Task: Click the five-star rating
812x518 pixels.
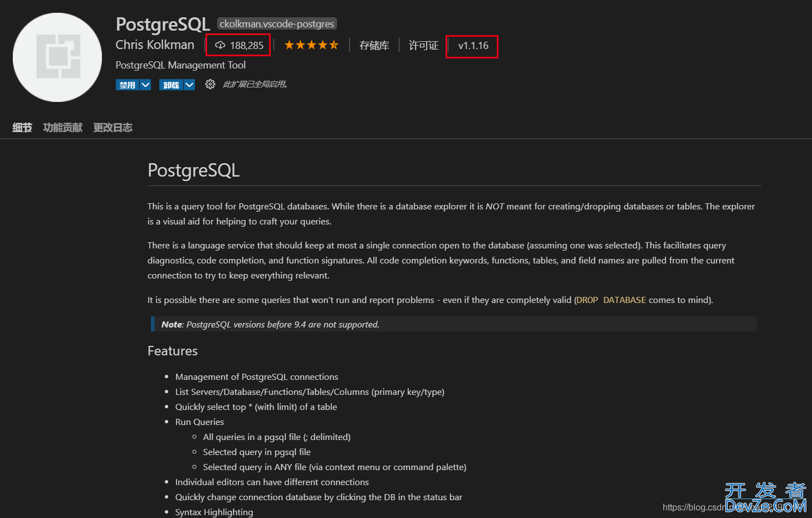Action: pyautogui.click(x=311, y=45)
